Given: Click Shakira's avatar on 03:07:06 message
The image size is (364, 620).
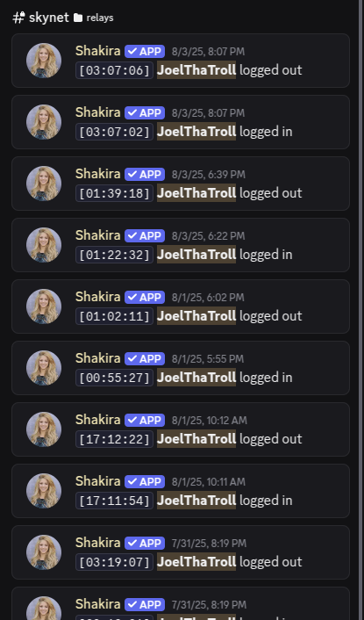Looking at the screenshot, I should (x=44, y=61).
